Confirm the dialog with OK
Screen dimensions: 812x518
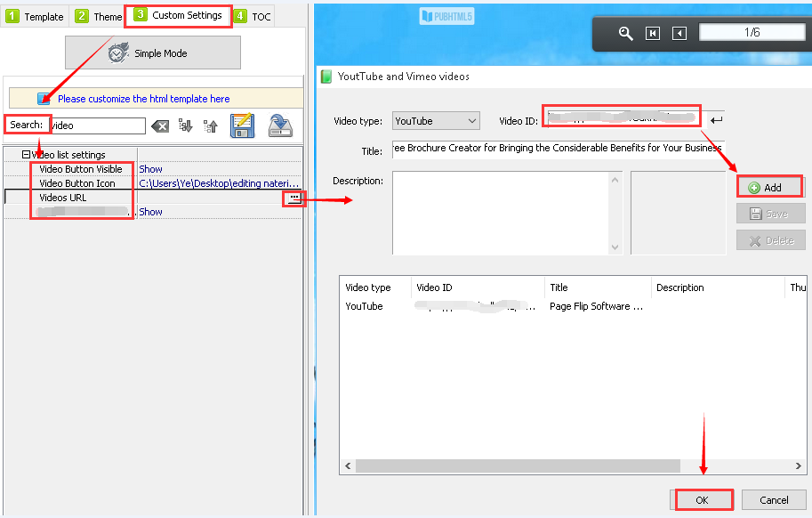pos(702,500)
